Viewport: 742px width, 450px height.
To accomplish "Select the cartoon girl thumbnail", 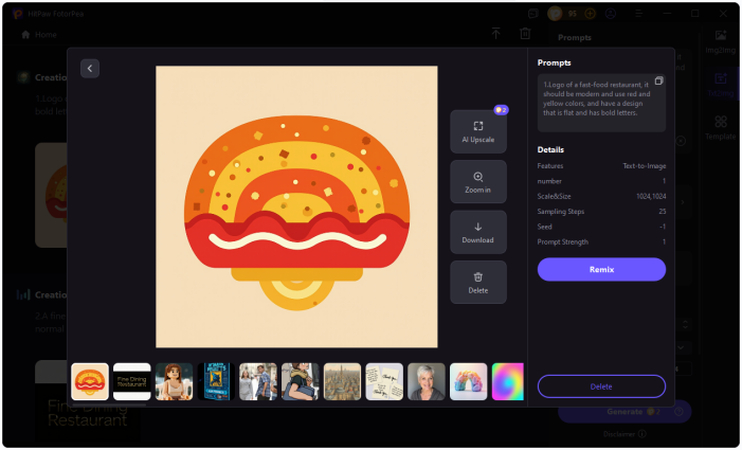I will click(174, 381).
